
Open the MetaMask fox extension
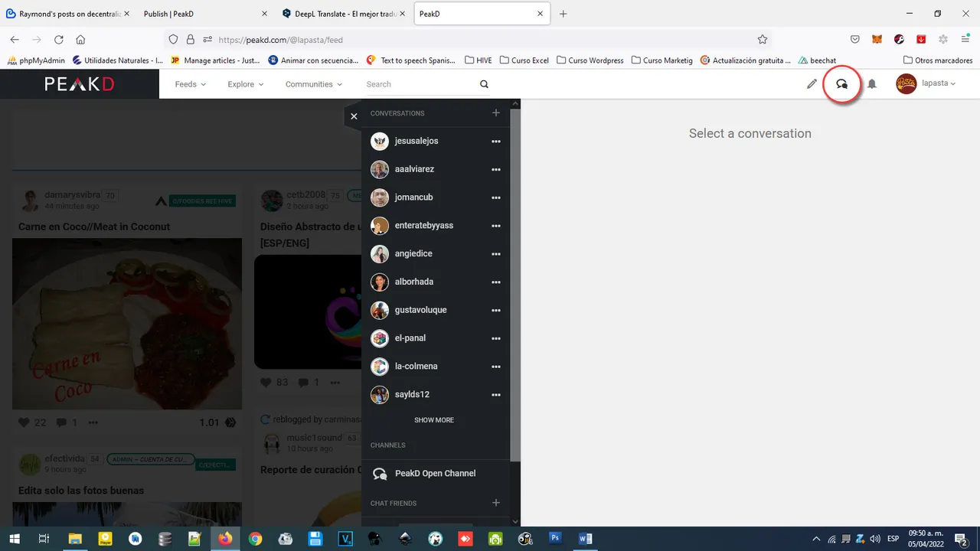pyautogui.click(x=877, y=40)
